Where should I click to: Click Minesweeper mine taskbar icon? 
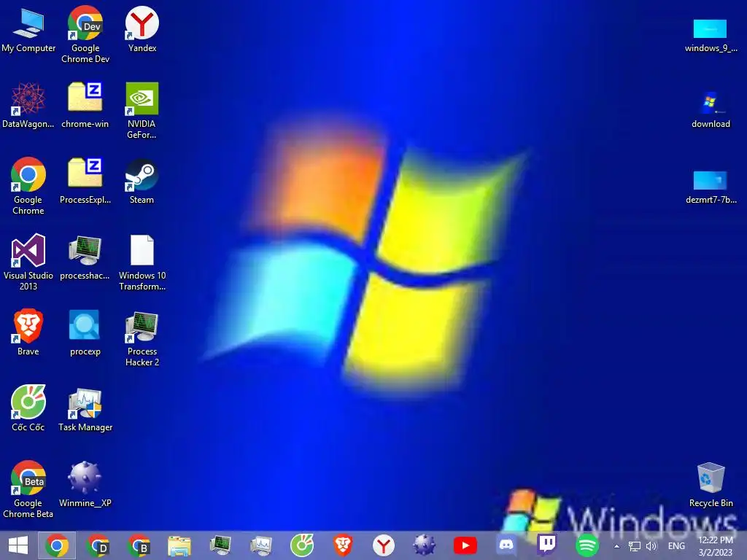[x=425, y=545]
